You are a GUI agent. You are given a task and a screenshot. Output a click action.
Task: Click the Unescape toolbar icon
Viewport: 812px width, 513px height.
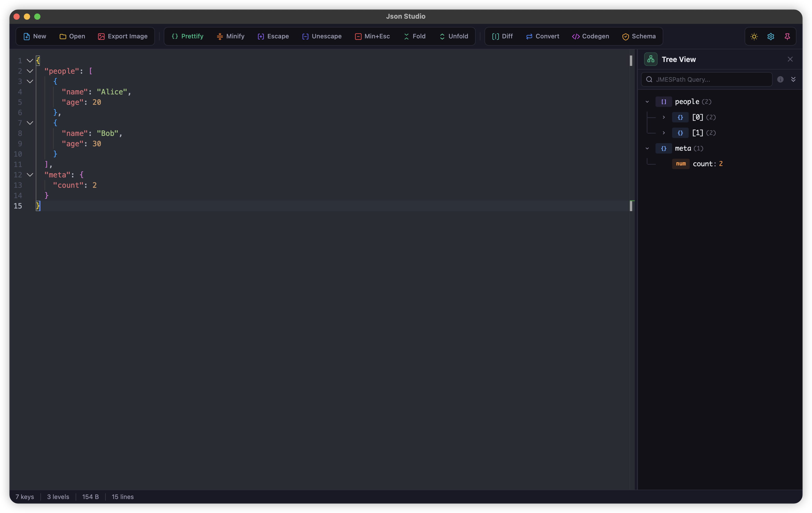click(x=321, y=36)
